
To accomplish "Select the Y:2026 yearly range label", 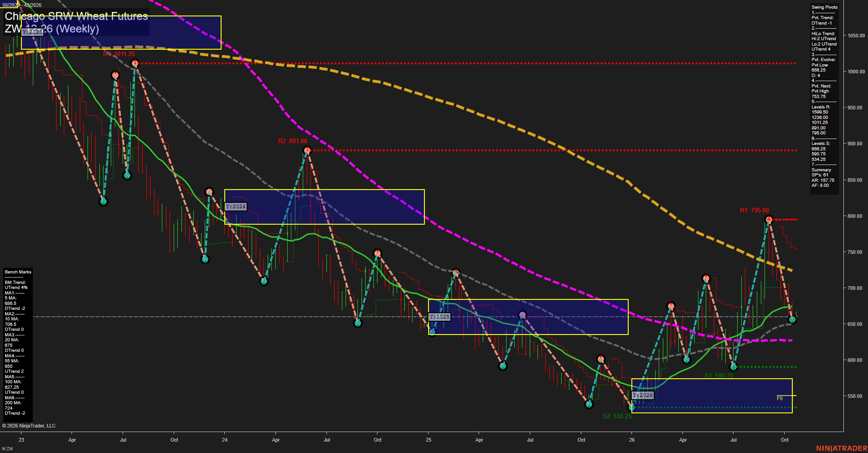I will pos(643,395).
